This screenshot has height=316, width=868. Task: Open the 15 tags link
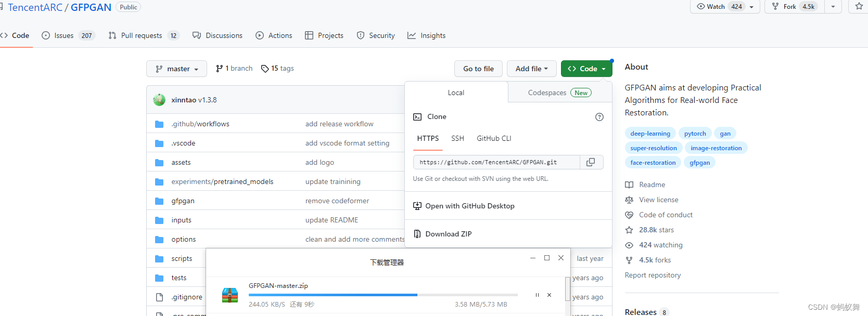(x=277, y=69)
